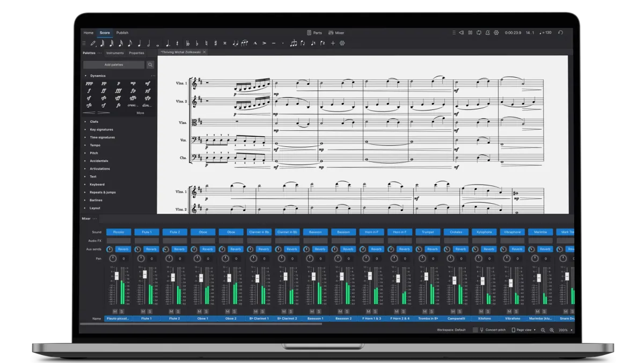The height and width of the screenshot is (363, 644).
Task: Open the Properties panel tab
Action: click(x=136, y=53)
